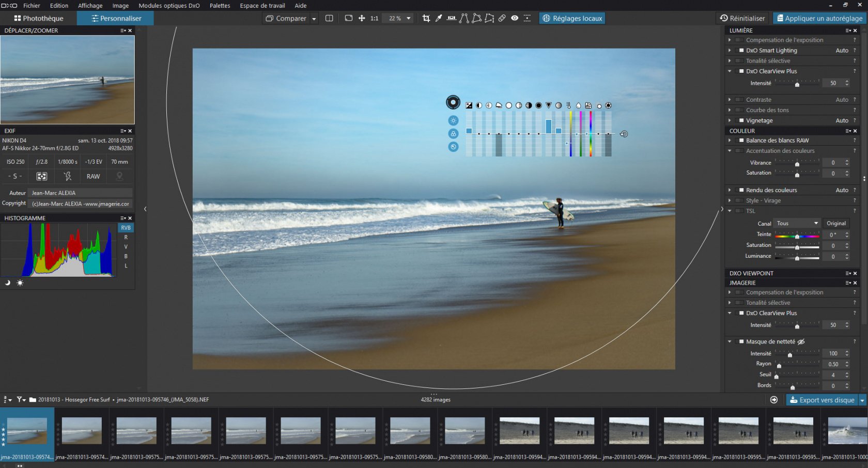Expand the Courbe des tons section

[x=729, y=110]
